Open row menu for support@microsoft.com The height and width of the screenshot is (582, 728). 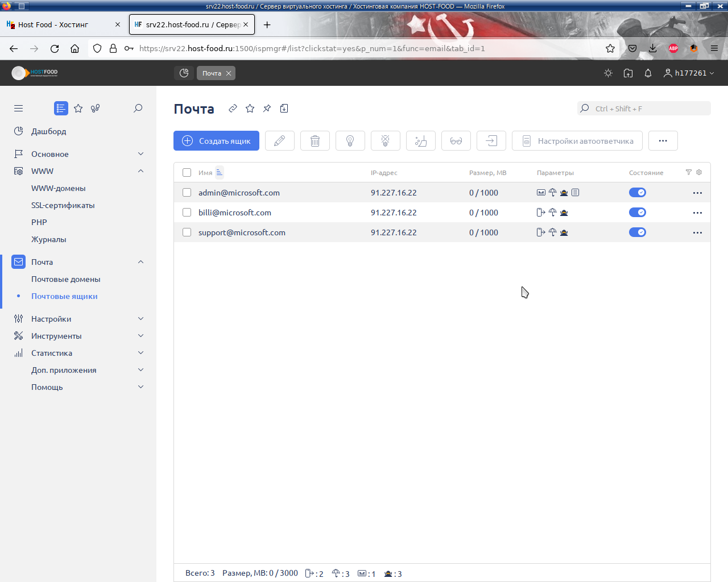[697, 232]
